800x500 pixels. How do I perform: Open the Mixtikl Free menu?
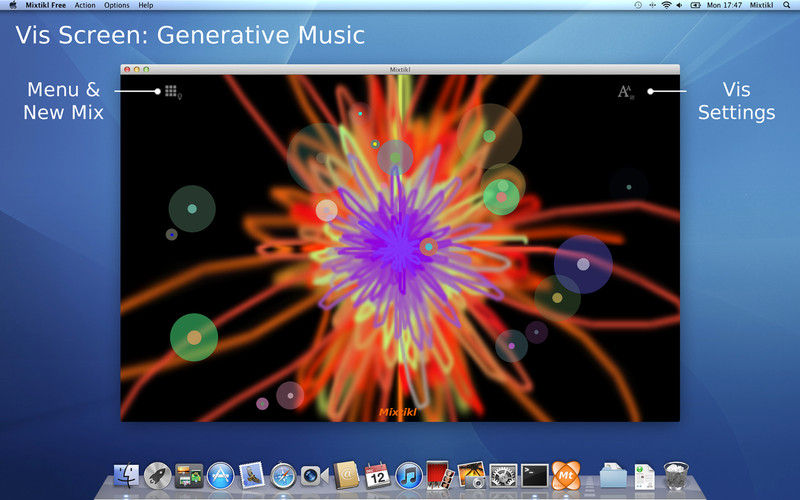coord(45,5)
